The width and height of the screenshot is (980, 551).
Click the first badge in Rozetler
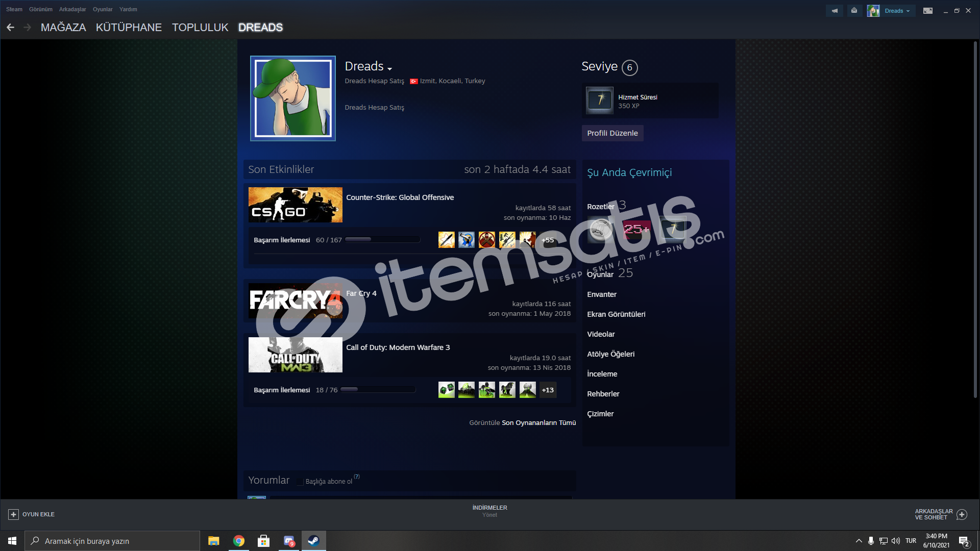coord(600,230)
